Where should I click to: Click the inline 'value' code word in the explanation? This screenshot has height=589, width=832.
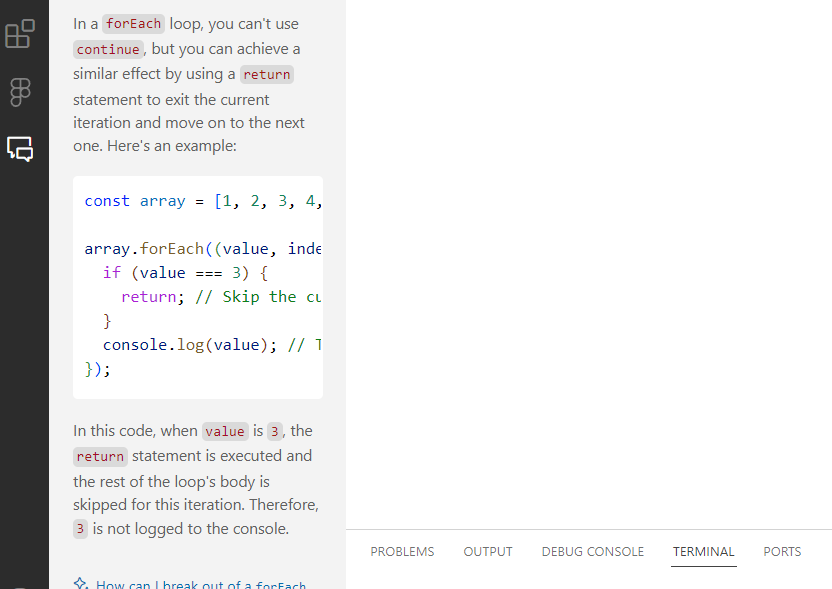click(225, 431)
